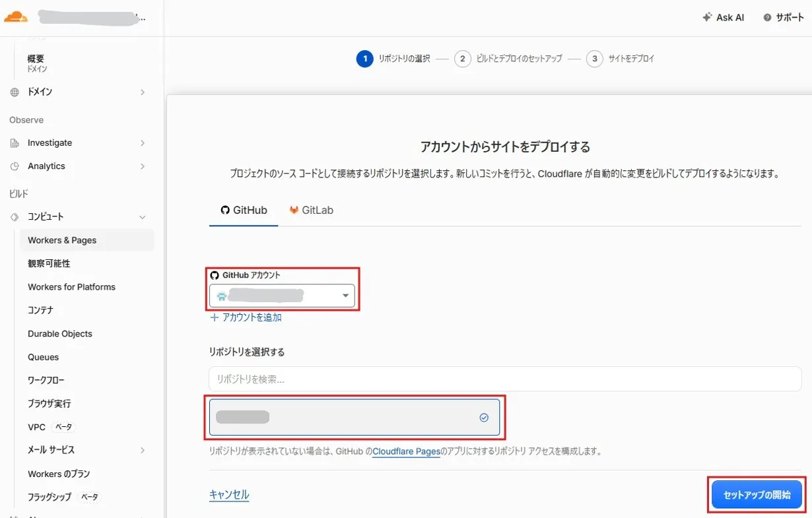Image resolution: width=812 pixels, height=518 pixels.
Task: Open the サポート help menu
Action: point(784,18)
